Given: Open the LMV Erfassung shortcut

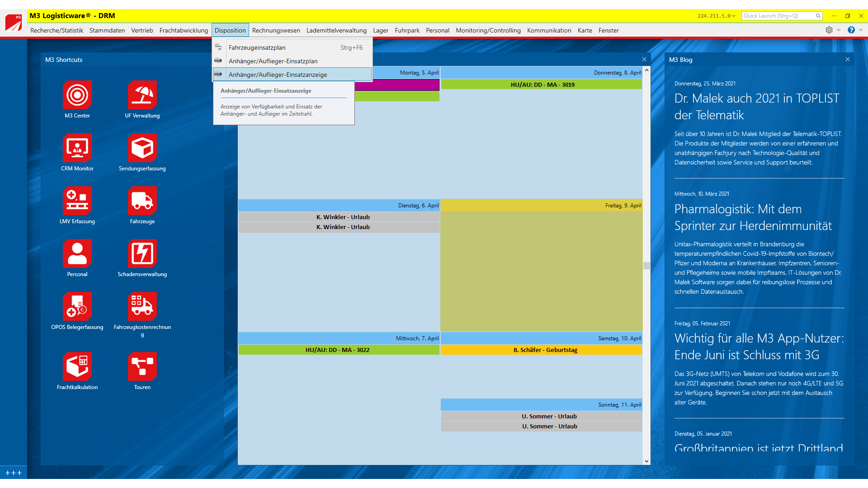Looking at the screenshot, I should point(77,201).
